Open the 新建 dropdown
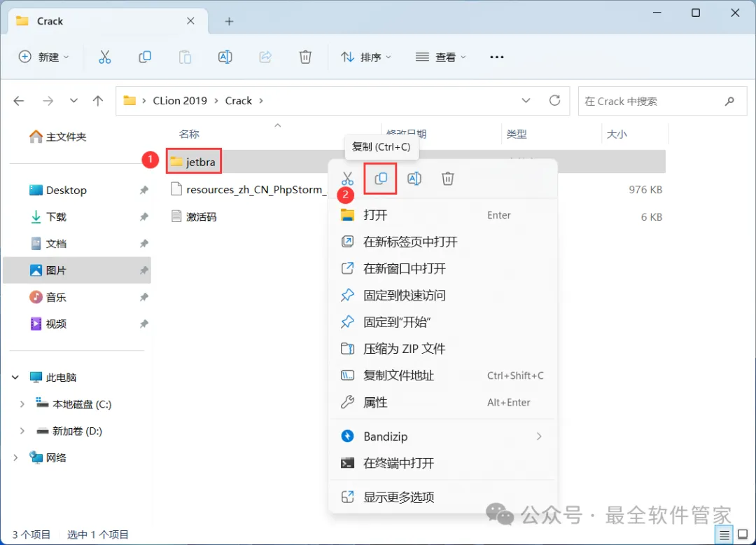 click(43, 57)
